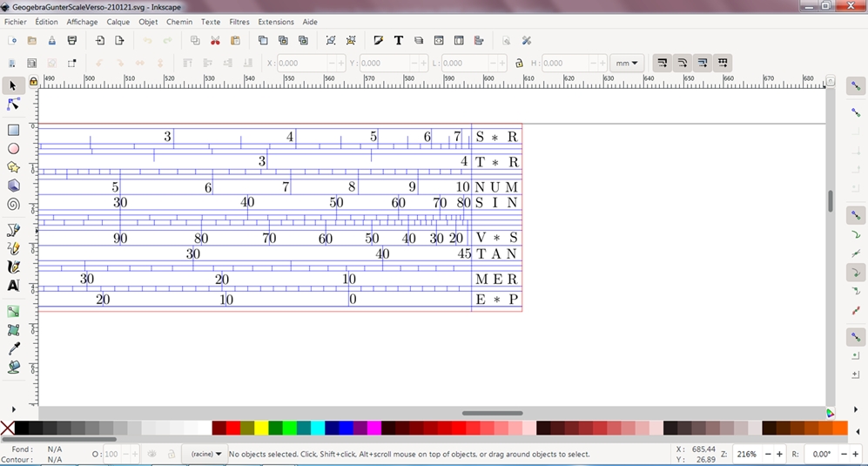
Task: Click zoom minus button beside 216%
Action: pos(768,454)
